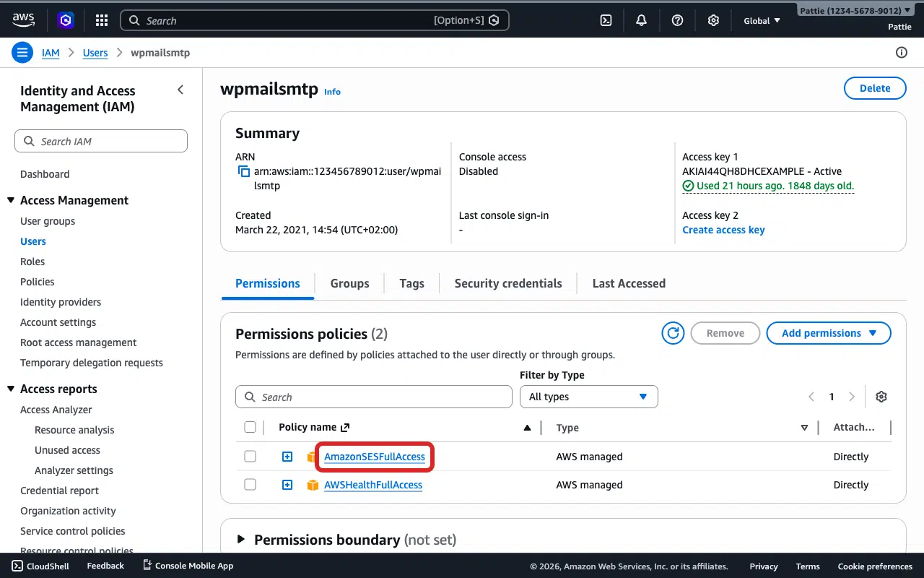This screenshot has width=924, height=578.
Task: Open the help question mark icon
Action: pyautogui.click(x=677, y=20)
